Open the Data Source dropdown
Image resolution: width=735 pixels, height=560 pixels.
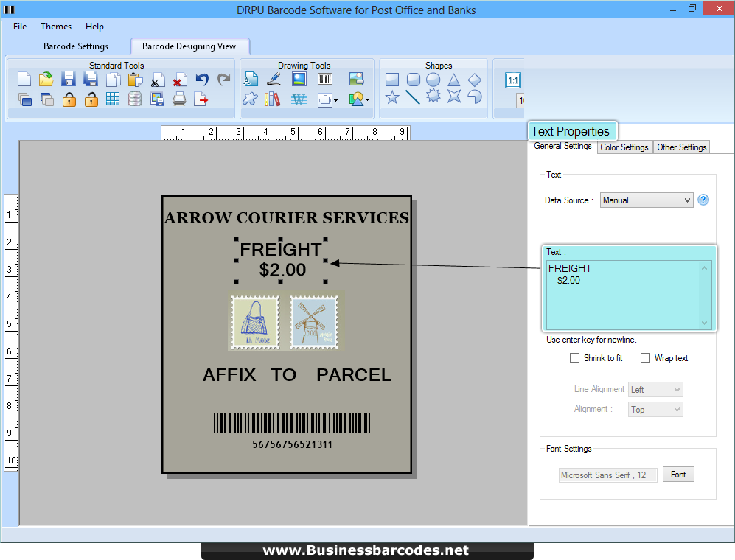click(x=646, y=200)
